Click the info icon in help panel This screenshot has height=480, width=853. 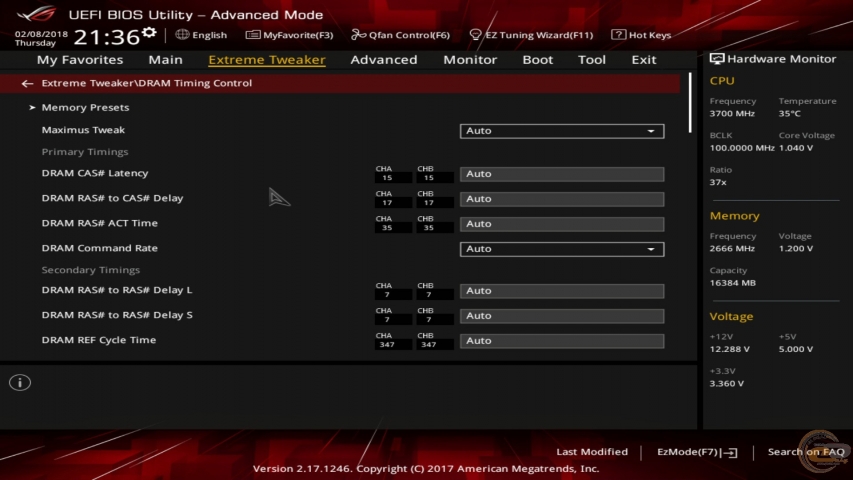[20, 383]
